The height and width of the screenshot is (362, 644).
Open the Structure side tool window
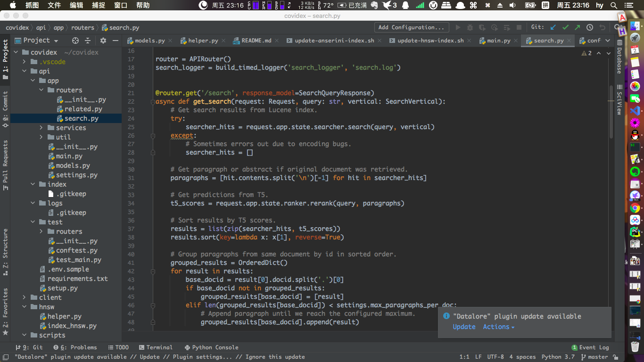(x=5, y=251)
